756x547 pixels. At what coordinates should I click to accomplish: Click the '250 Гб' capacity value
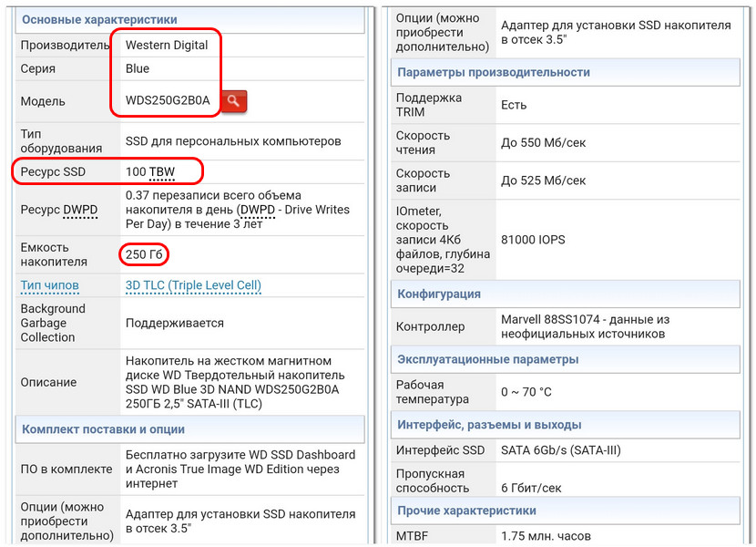(144, 254)
